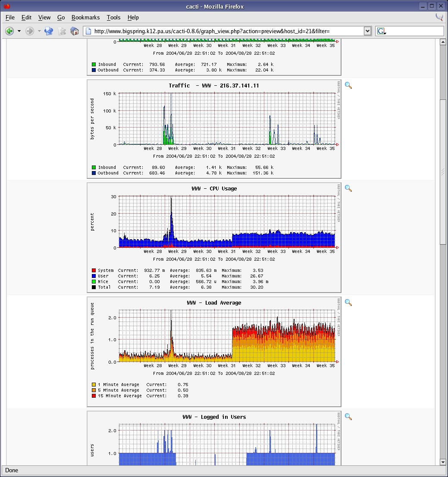
Task: Zoom the Traffic WWW graph magnifier
Action: tap(348, 85)
